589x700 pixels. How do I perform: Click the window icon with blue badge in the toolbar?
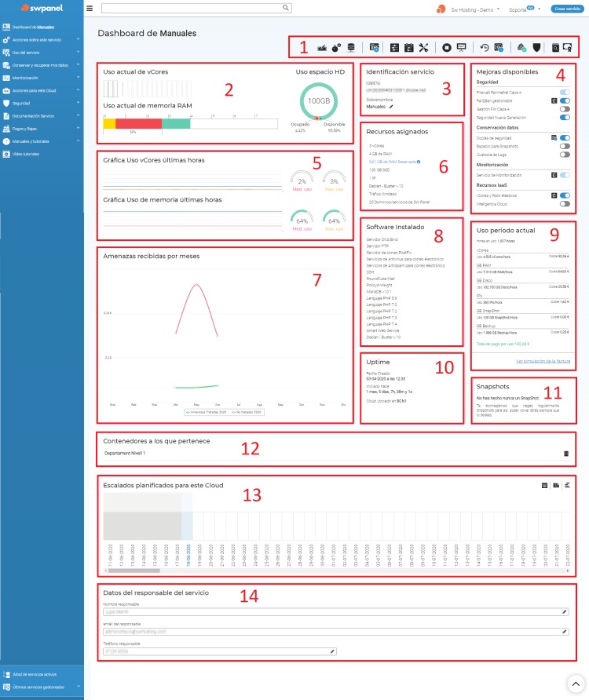pyautogui.click(x=375, y=48)
